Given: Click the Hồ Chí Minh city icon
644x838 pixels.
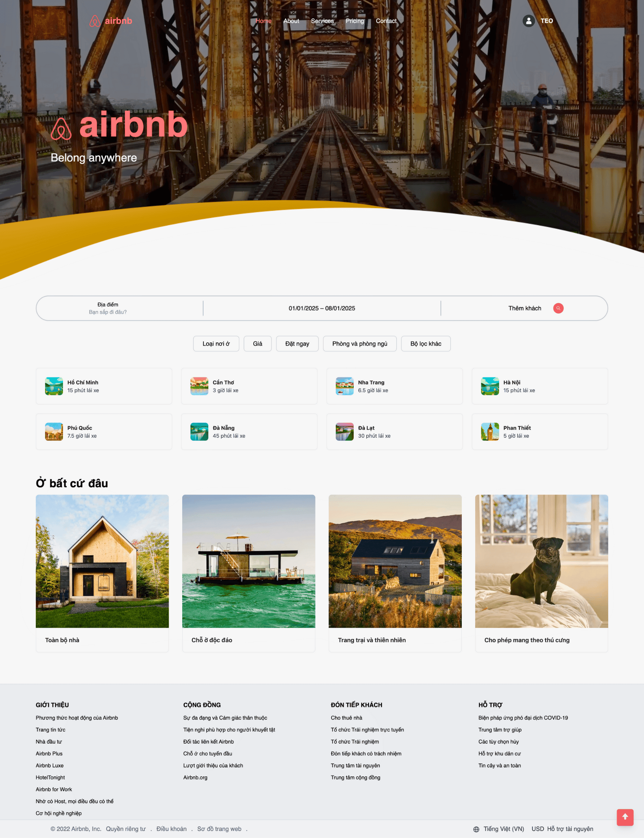Looking at the screenshot, I should coord(54,386).
